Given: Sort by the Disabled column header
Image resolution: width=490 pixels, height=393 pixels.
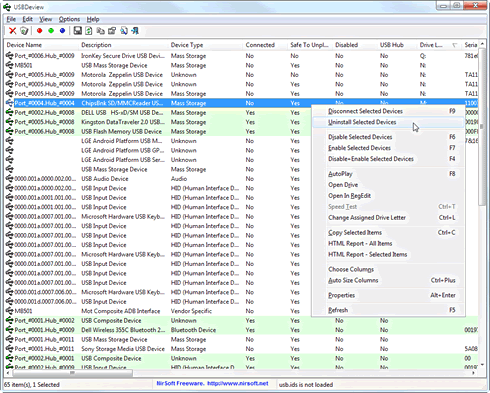Looking at the screenshot, I should (x=355, y=45).
